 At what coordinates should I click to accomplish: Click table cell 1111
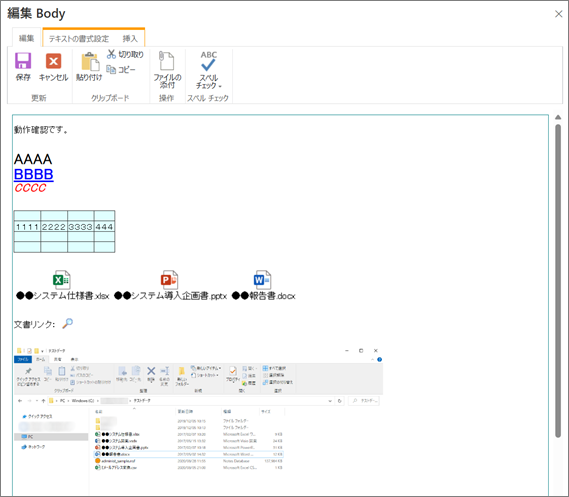pos(27,227)
